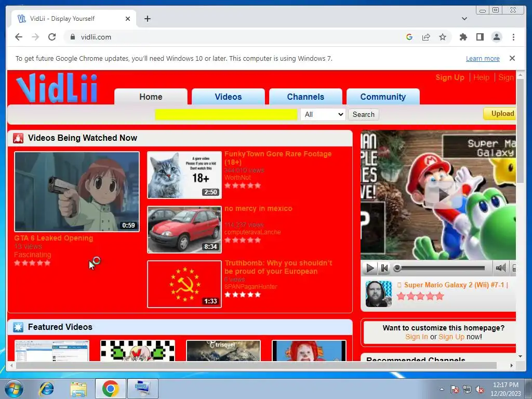
Task: Click the no mercy in mexico title
Action: [258, 209]
